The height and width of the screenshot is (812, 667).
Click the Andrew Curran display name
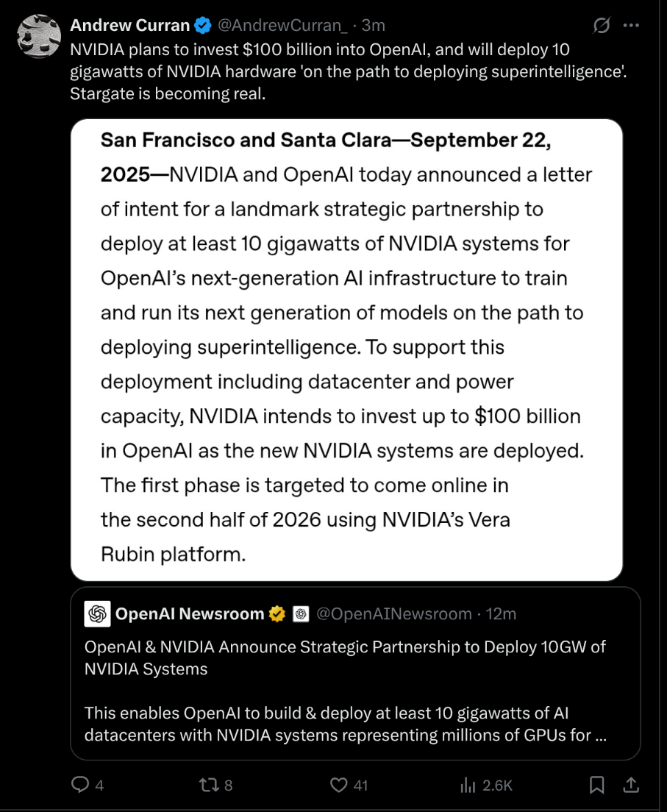click(x=129, y=26)
